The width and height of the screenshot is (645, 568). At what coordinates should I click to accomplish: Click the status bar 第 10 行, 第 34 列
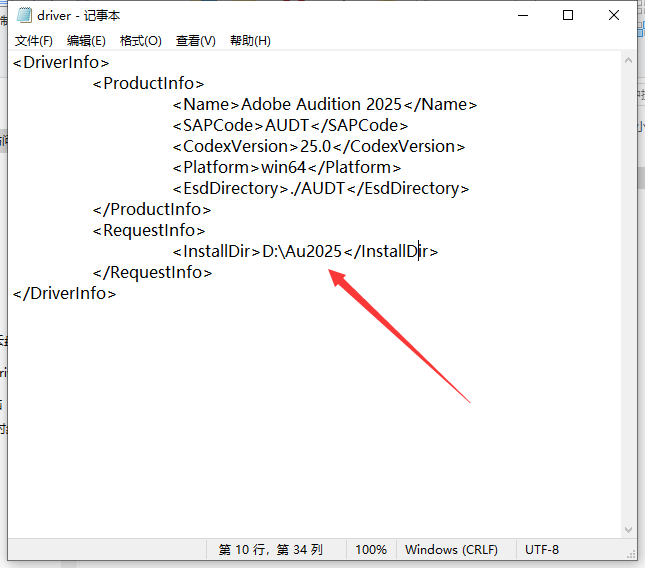tap(271, 549)
